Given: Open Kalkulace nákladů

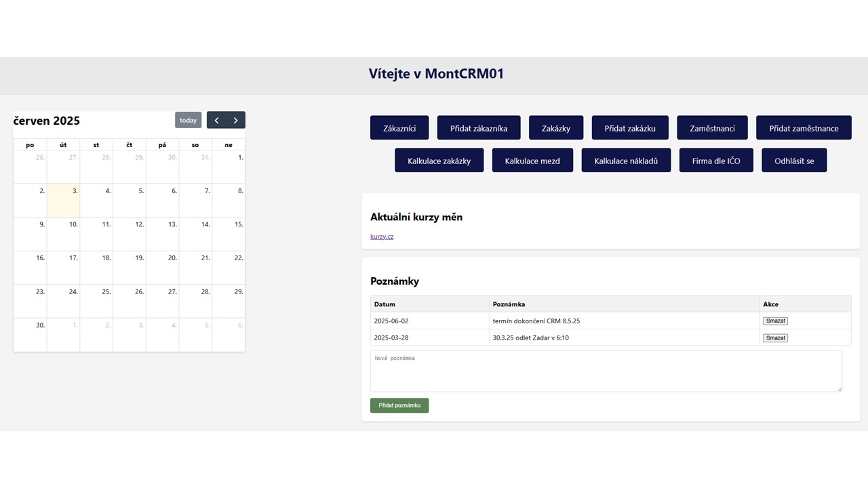Looking at the screenshot, I should [626, 161].
